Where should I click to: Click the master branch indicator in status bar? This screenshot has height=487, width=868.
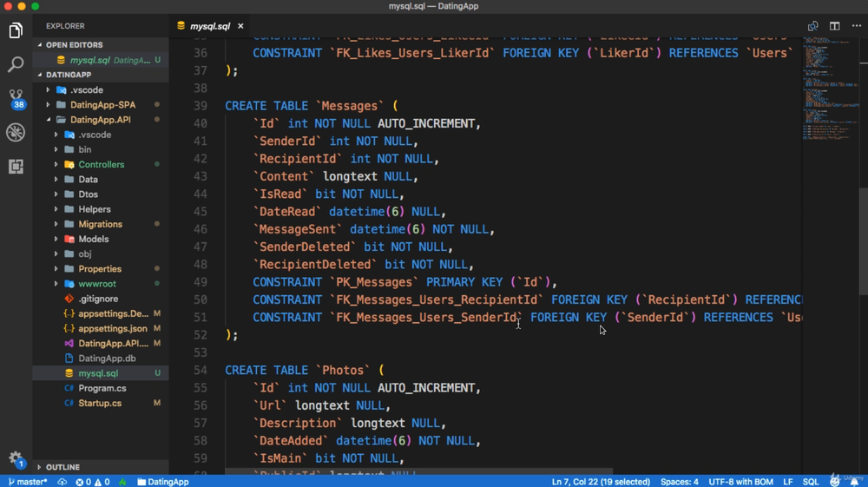(x=28, y=482)
